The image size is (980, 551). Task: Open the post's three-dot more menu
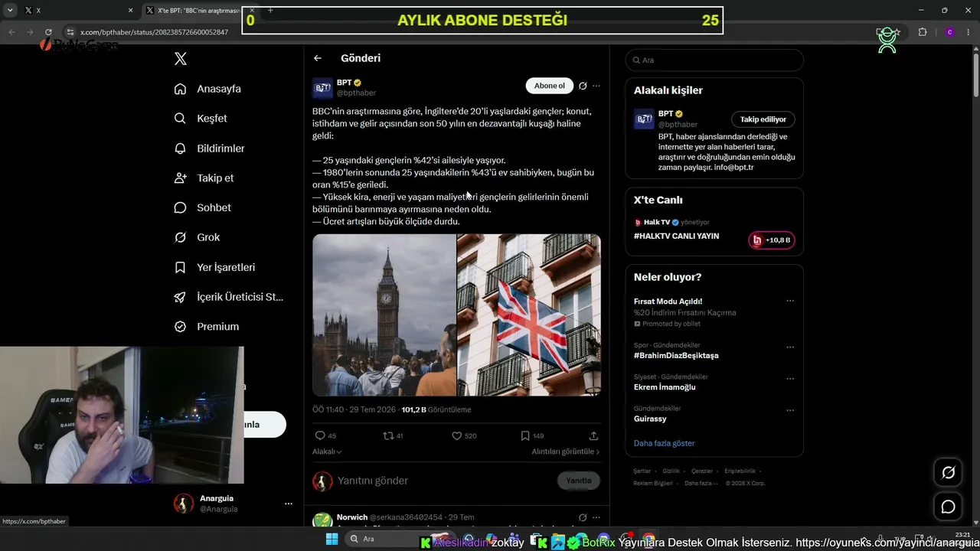596,86
